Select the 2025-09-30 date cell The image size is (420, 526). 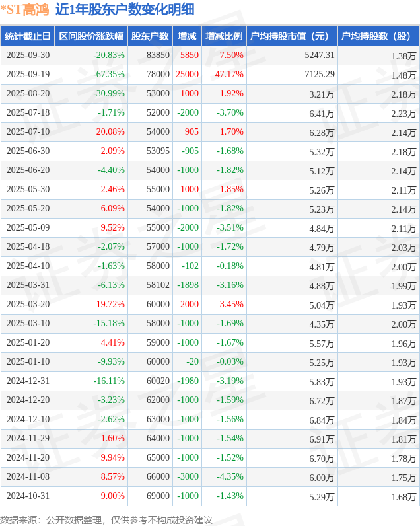click(28, 56)
